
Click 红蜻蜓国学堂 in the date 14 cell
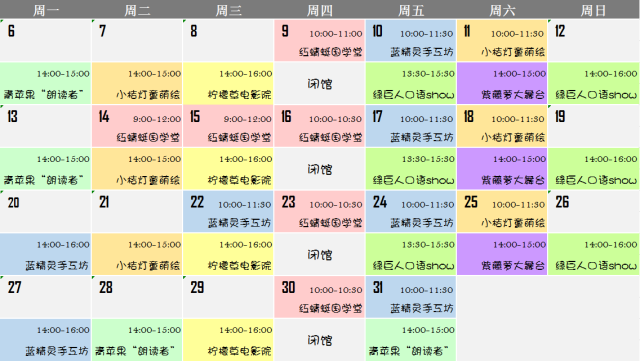click(x=148, y=138)
